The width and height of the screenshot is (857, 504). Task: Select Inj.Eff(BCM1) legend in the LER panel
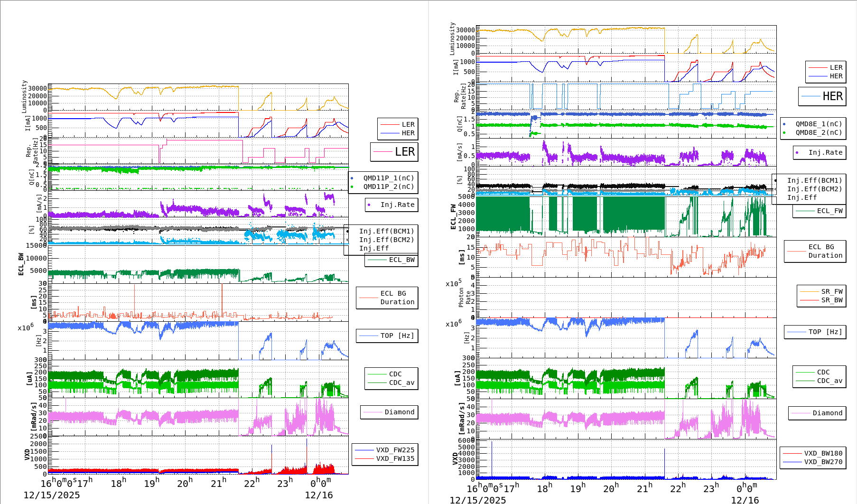pyautogui.click(x=386, y=231)
